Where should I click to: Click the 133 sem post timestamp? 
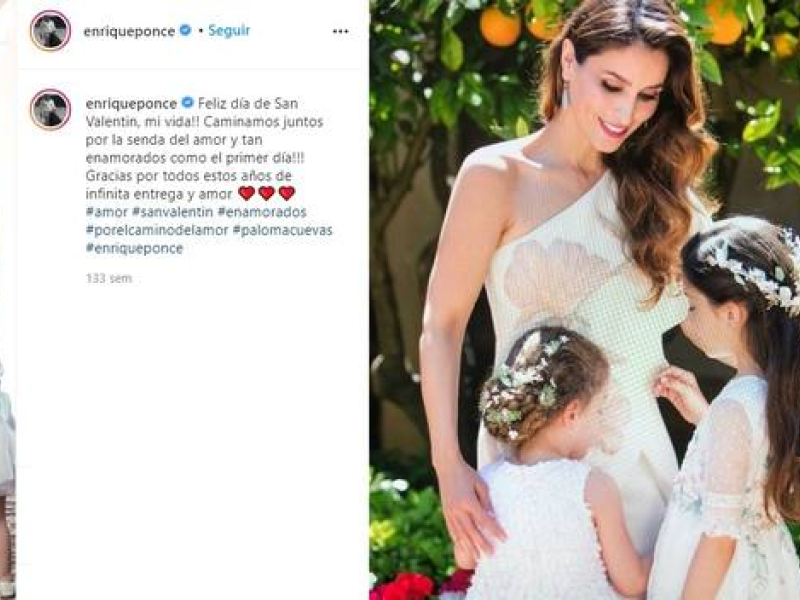[109, 279]
